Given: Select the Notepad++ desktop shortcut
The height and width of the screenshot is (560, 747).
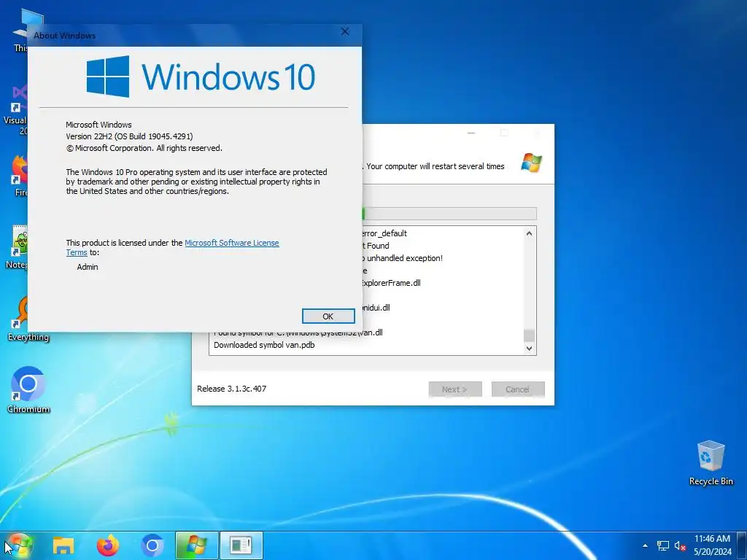Looking at the screenshot, I should (18, 247).
